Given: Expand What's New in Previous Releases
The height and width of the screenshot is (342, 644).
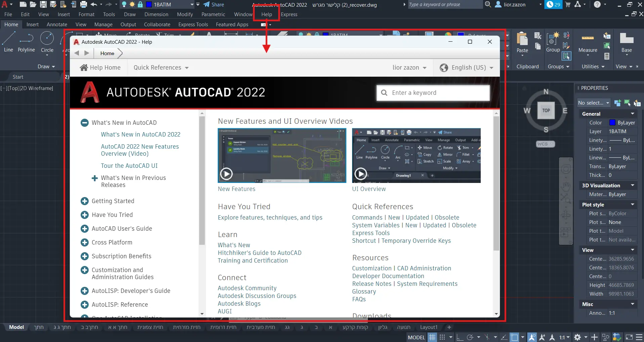Looking at the screenshot, I should (95, 178).
